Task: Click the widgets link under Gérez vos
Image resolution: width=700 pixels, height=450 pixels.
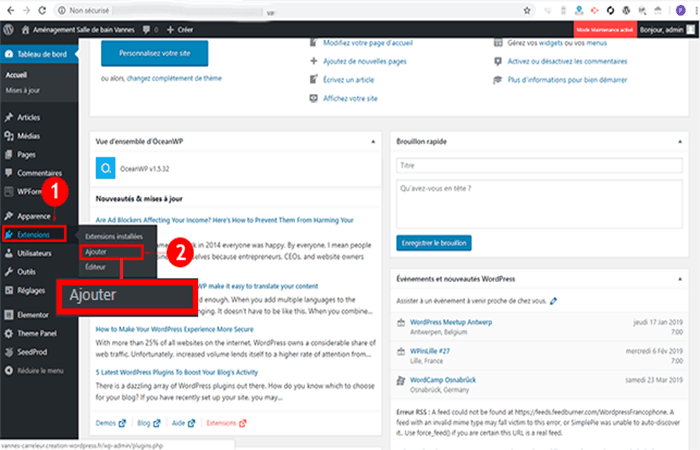Action: click(550, 43)
